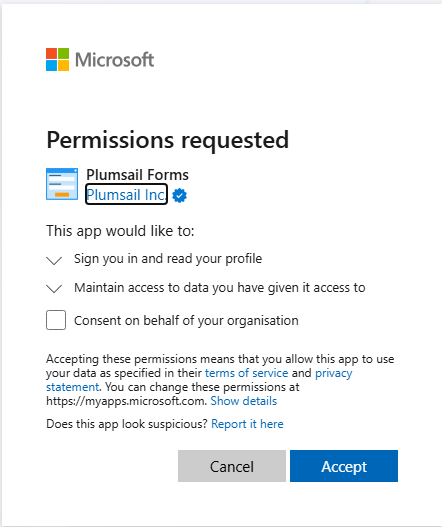Select "Maintain access to data" permission text
This screenshot has height=527, width=442.
[x=220, y=288]
